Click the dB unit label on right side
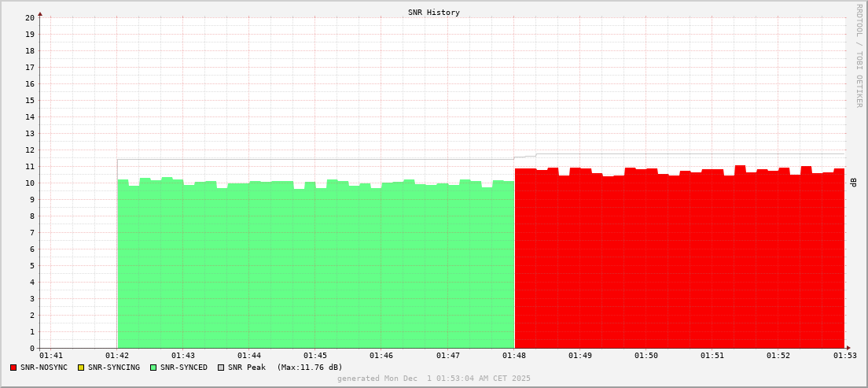The width and height of the screenshot is (868, 388). [x=854, y=183]
